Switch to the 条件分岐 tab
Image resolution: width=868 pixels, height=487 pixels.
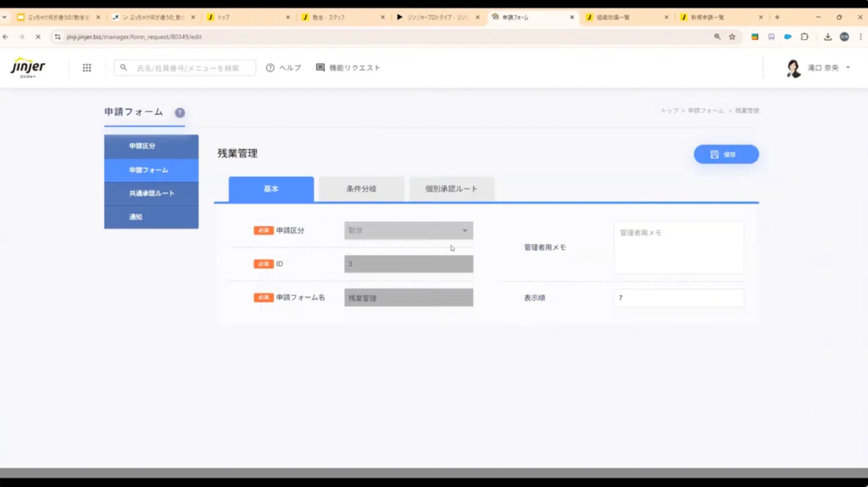[x=361, y=189]
